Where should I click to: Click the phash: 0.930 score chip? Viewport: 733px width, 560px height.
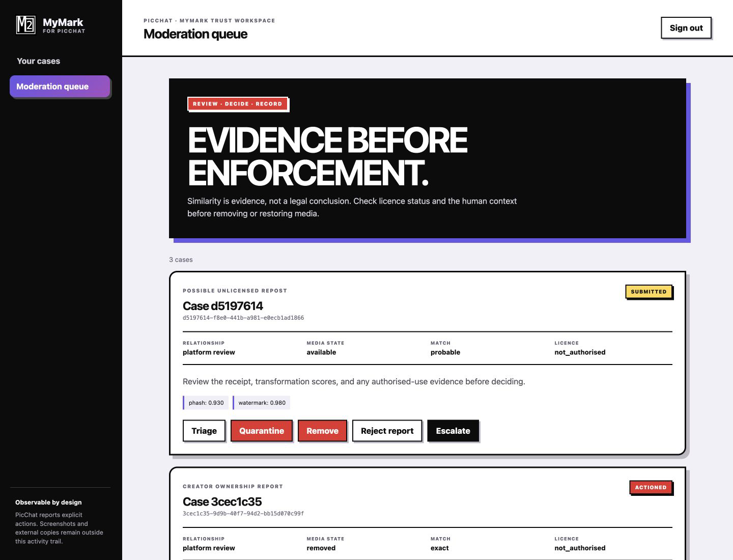coord(205,403)
